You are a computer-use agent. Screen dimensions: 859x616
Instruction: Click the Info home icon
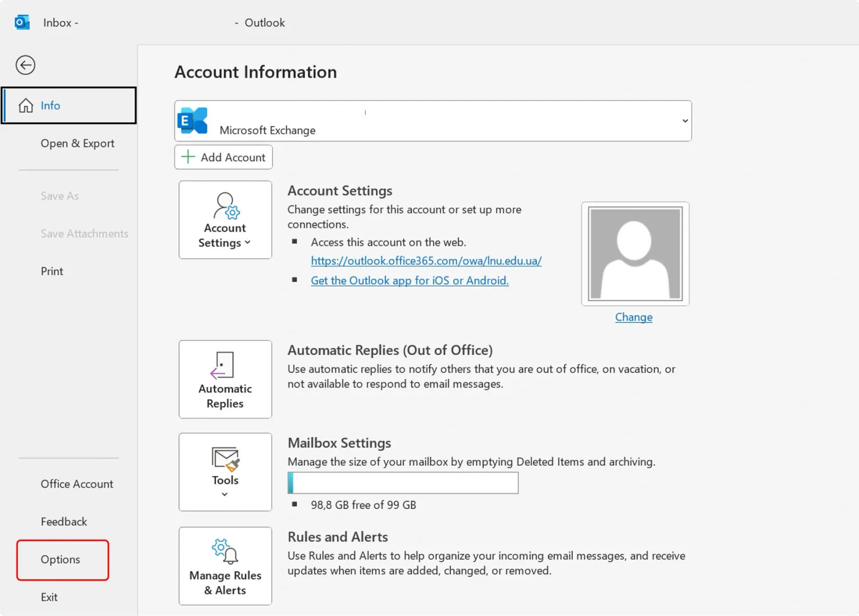click(26, 105)
